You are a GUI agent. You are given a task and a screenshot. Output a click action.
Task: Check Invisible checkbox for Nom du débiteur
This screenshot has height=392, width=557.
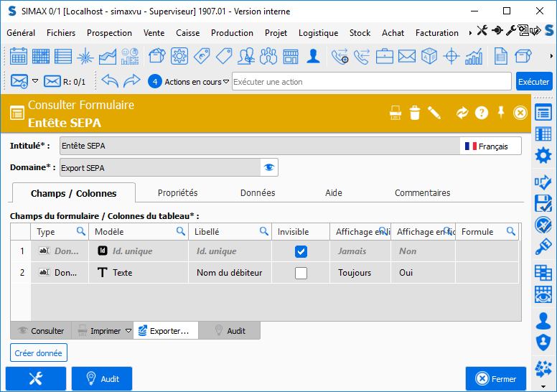[301, 273]
